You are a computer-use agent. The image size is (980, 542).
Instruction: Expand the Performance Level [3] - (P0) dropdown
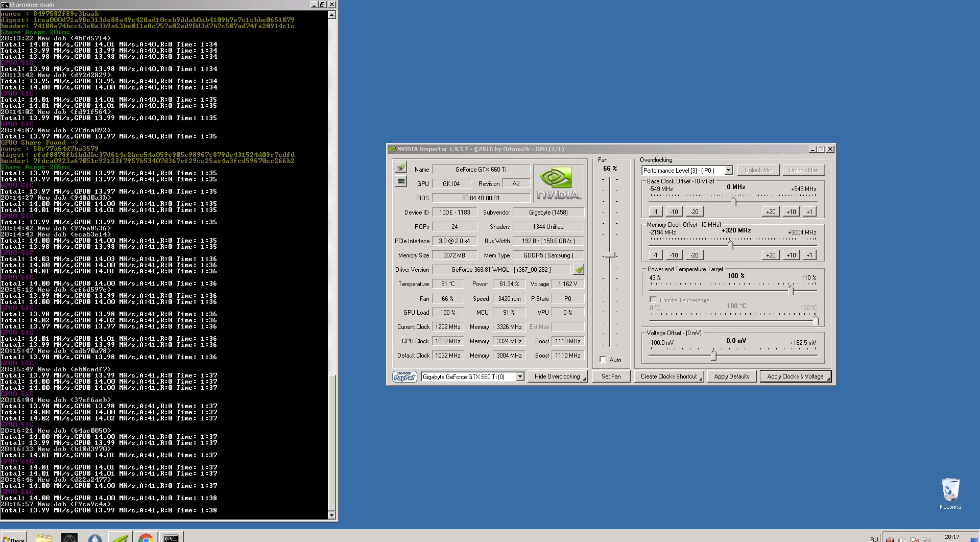728,171
